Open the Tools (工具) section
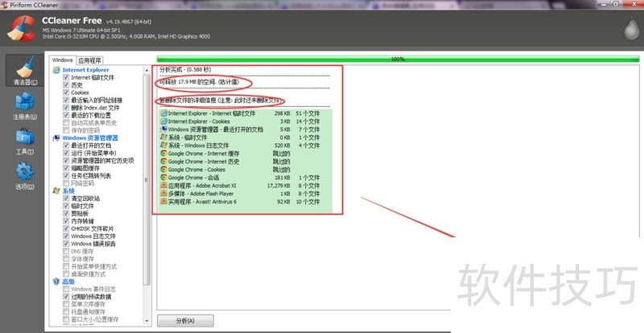This screenshot has height=333, width=644. coord(25,142)
